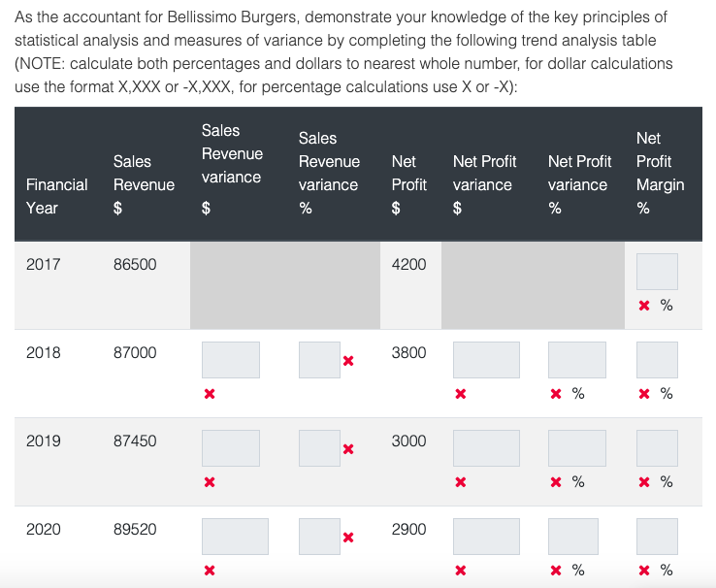This screenshot has width=716, height=588.
Task: Click the 2019 Net Profit variance % input
Action: [x=576, y=448]
